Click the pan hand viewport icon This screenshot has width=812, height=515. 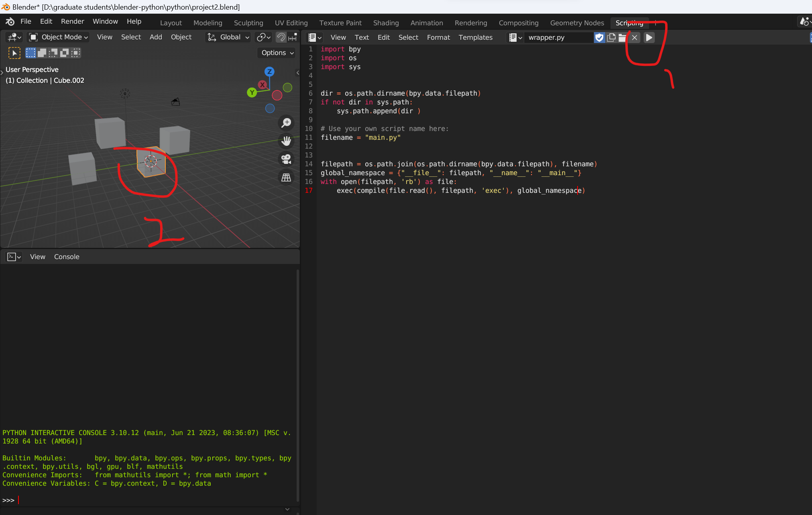click(286, 141)
